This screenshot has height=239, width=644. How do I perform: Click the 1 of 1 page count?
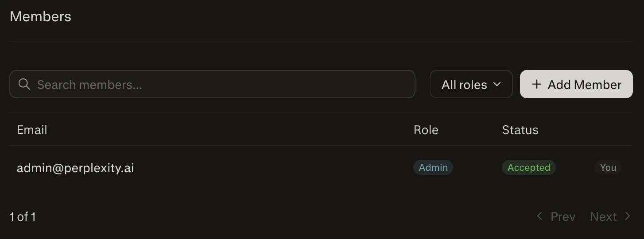[23, 216]
